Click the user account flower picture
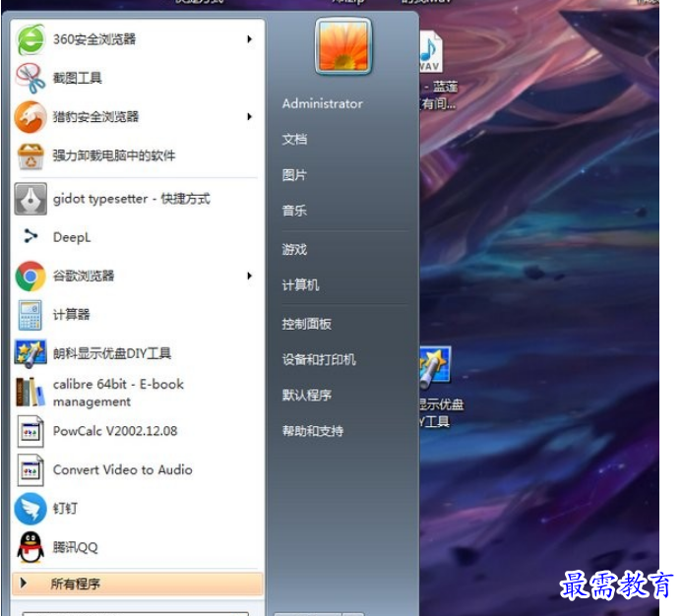 pyautogui.click(x=343, y=46)
